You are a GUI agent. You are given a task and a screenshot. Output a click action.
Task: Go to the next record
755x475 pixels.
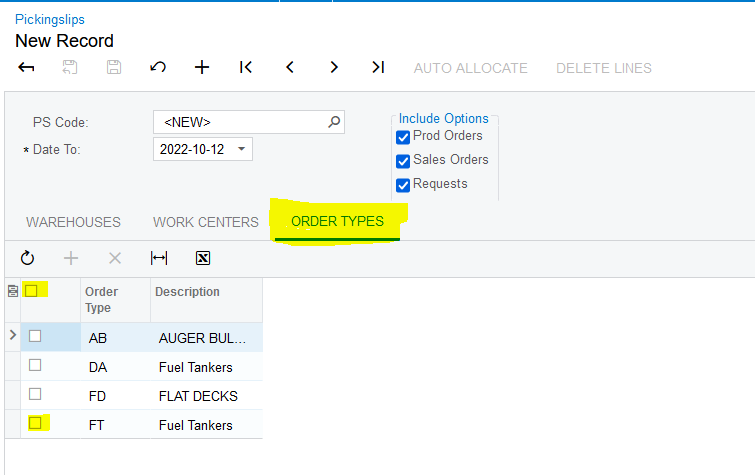(x=334, y=67)
